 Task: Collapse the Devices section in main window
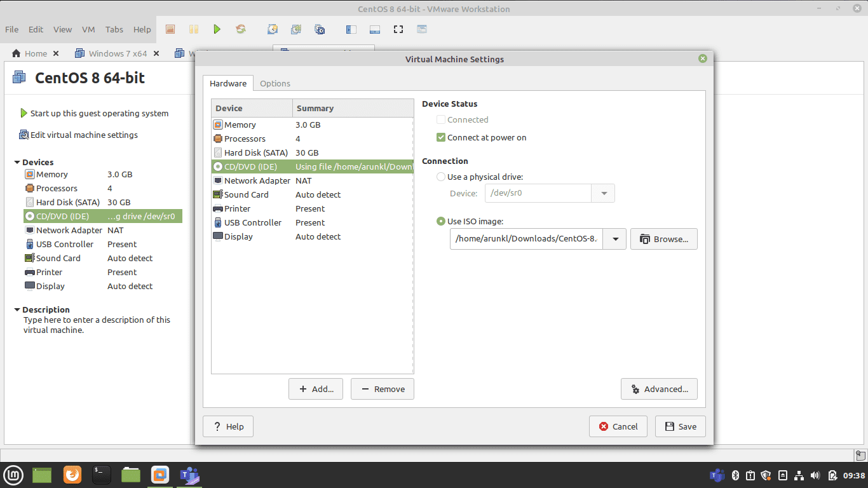click(x=17, y=162)
